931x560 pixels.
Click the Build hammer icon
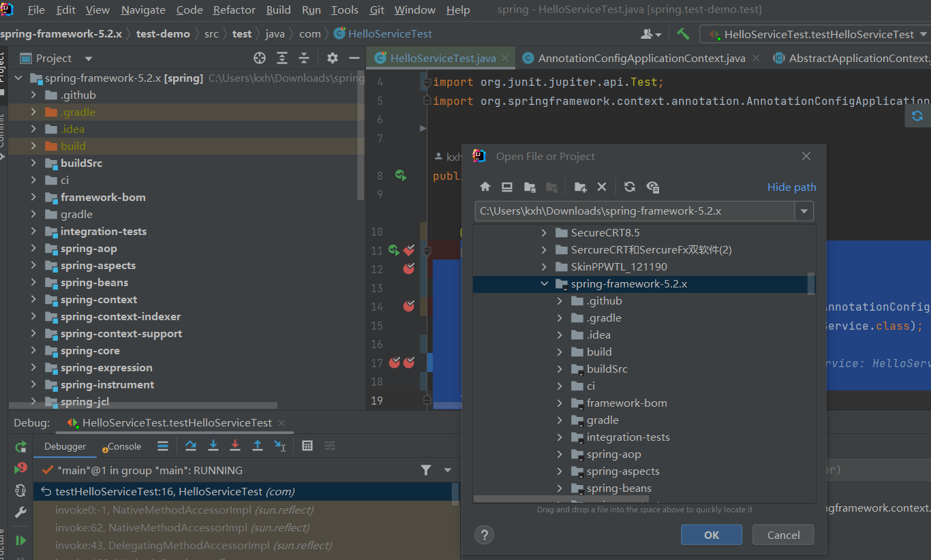point(683,33)
